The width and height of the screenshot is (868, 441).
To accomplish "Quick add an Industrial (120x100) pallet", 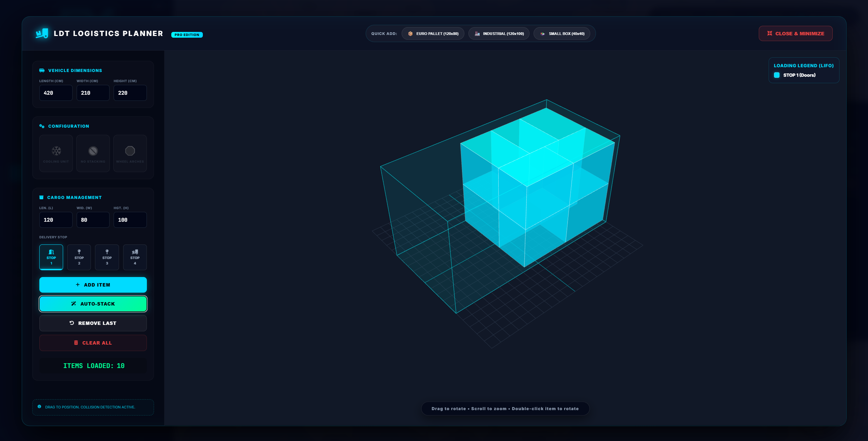I will (x=499, y=34).
